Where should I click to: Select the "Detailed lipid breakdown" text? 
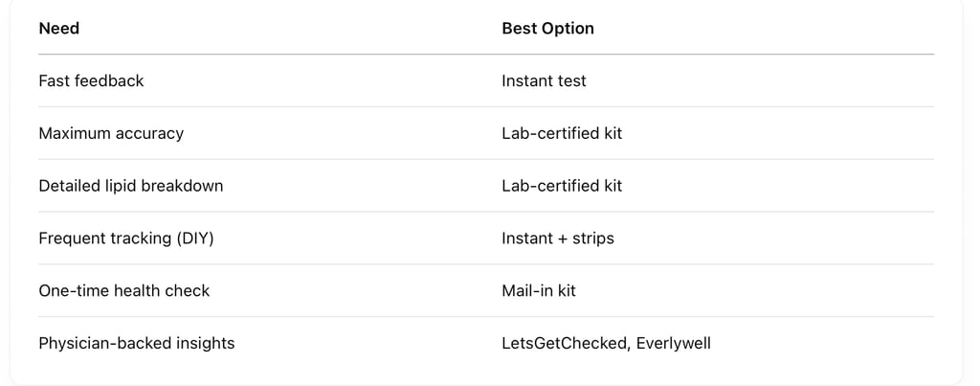[130, 186]
